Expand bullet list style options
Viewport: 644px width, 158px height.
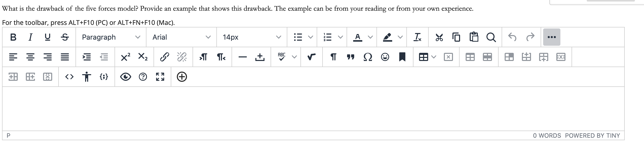pos(310,37)
